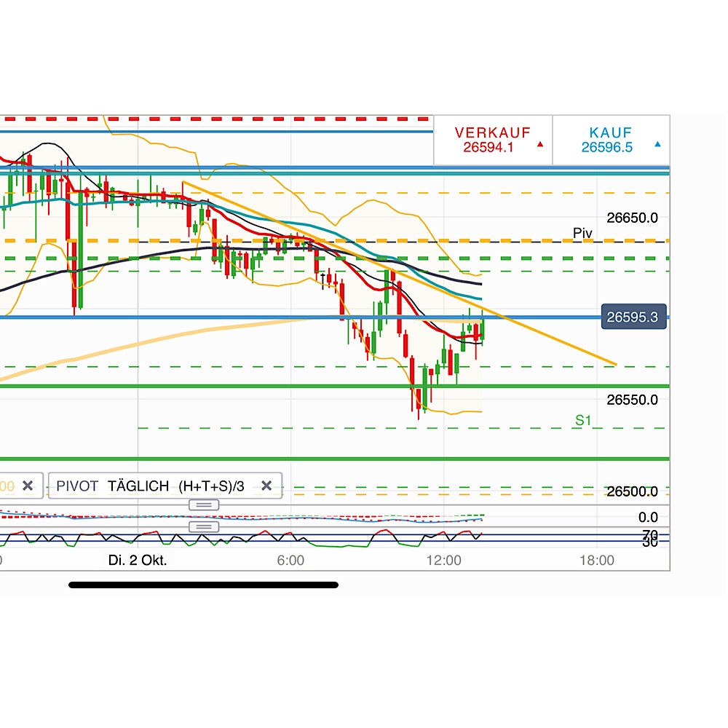Tap the oscillator level 70 line

[x=651, y=535]
